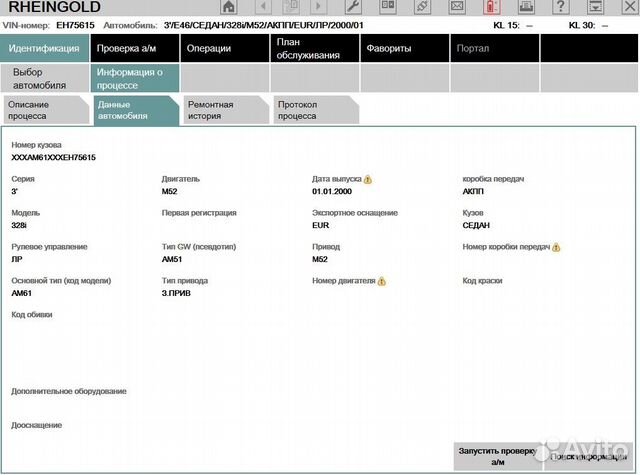Viewport: 640px width, 475px height.
Task: Click the connection plug icon
Action: (422, 7)
